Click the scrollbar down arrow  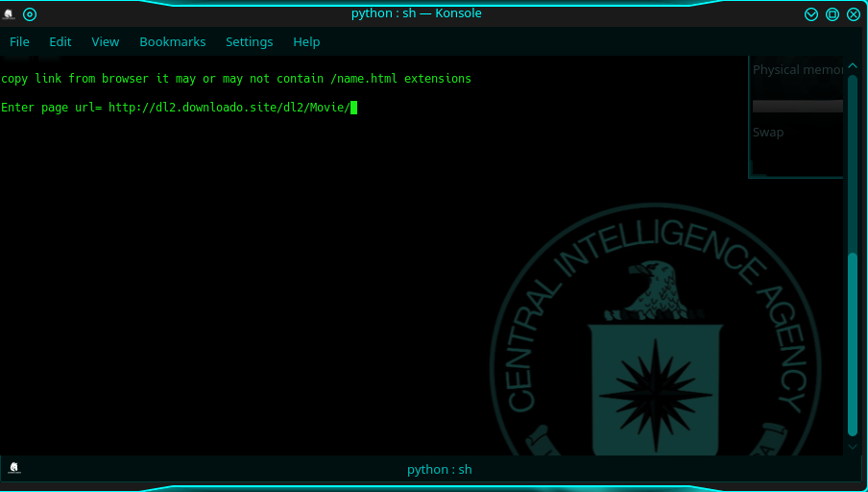point(853,446)
